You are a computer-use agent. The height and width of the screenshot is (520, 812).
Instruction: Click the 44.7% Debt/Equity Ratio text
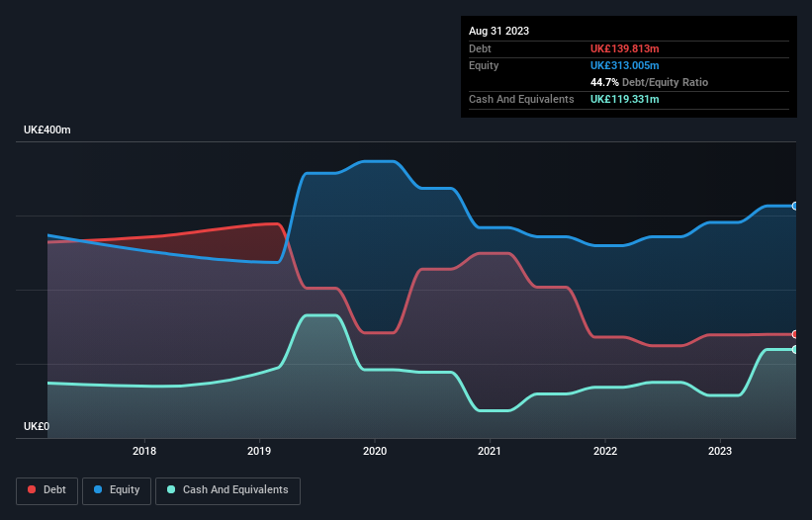(x=649, y=82)
